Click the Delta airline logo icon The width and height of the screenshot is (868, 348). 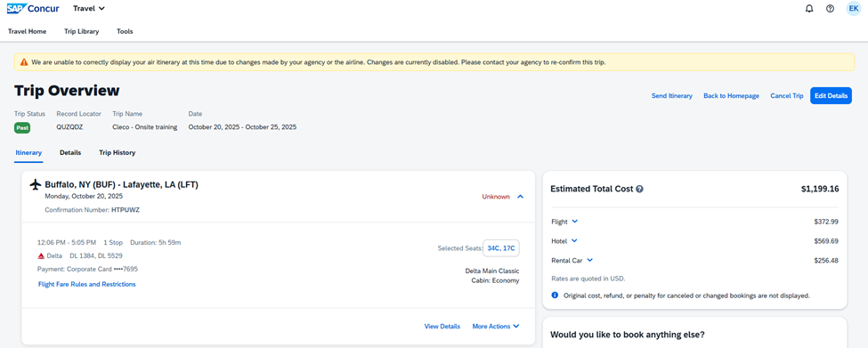pyautogui.click(x=41, y=256)
